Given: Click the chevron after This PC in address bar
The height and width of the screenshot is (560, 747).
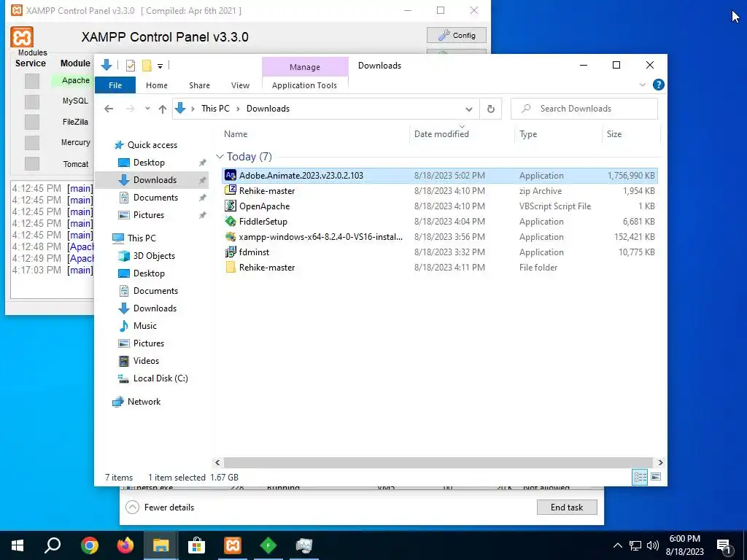Looking at the screenshot, I should coord(238,109).
